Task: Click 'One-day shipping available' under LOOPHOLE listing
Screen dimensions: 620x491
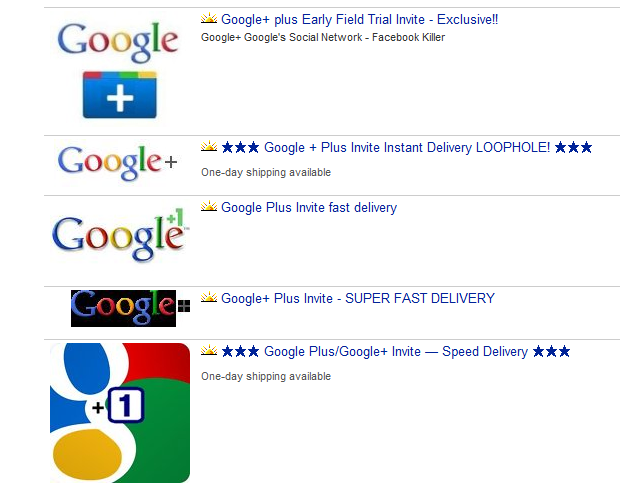Action: point(266,172)
